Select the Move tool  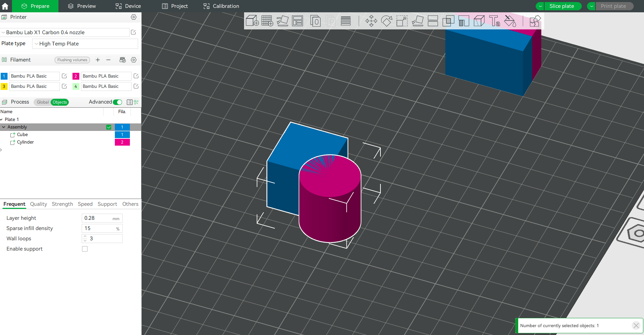pos(371,21)
